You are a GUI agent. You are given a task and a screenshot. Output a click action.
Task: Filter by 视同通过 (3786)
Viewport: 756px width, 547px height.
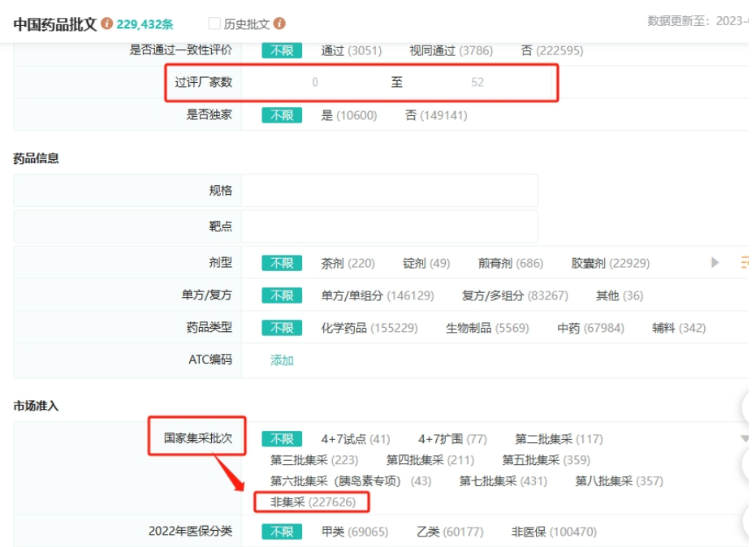451,50
